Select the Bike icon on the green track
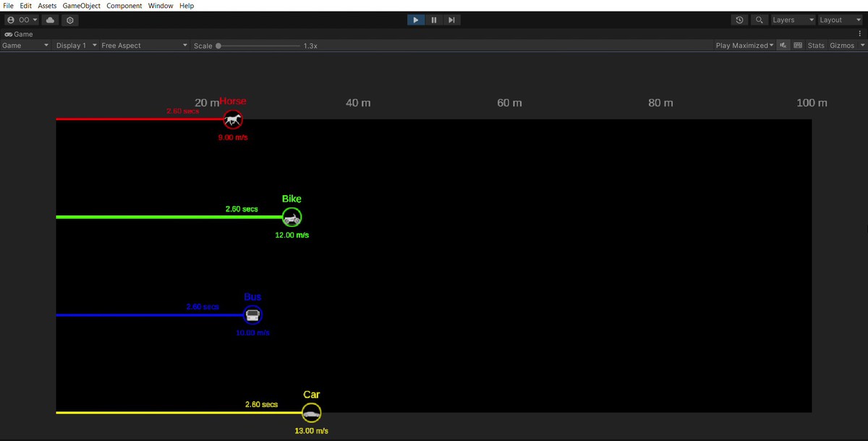Screen dimensions: 868x441 [292, 217]
